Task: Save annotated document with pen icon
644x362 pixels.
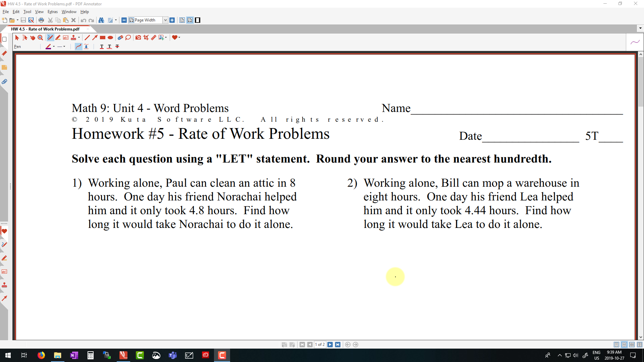Action: [31, 20]
